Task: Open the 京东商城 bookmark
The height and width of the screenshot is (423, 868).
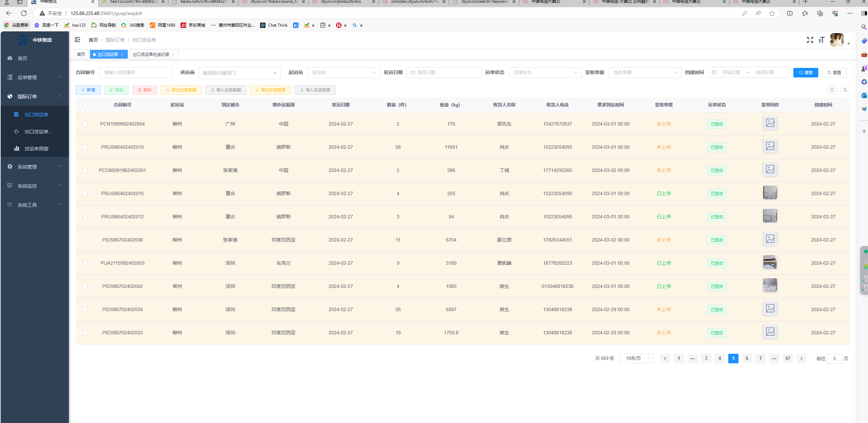Action: click(x=193, y=25)
